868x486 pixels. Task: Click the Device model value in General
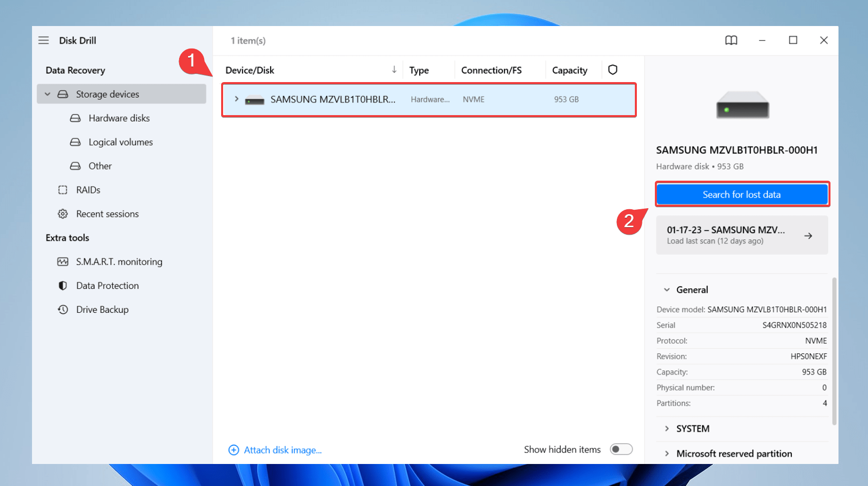(767, 309)
